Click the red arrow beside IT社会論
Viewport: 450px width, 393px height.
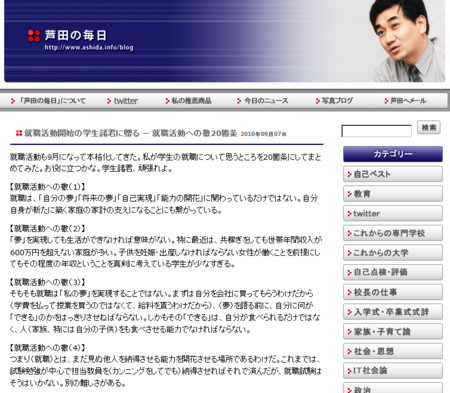(349, 371)
